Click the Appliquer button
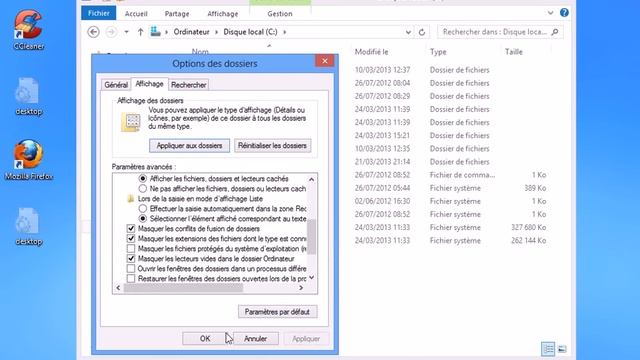 306,339
